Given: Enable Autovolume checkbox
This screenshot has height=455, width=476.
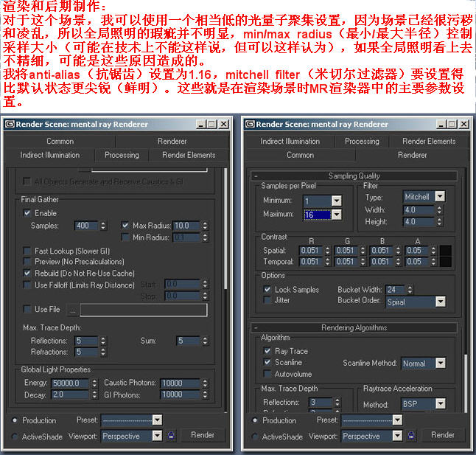Looking at the screenshot, I should tap(267, 374).
